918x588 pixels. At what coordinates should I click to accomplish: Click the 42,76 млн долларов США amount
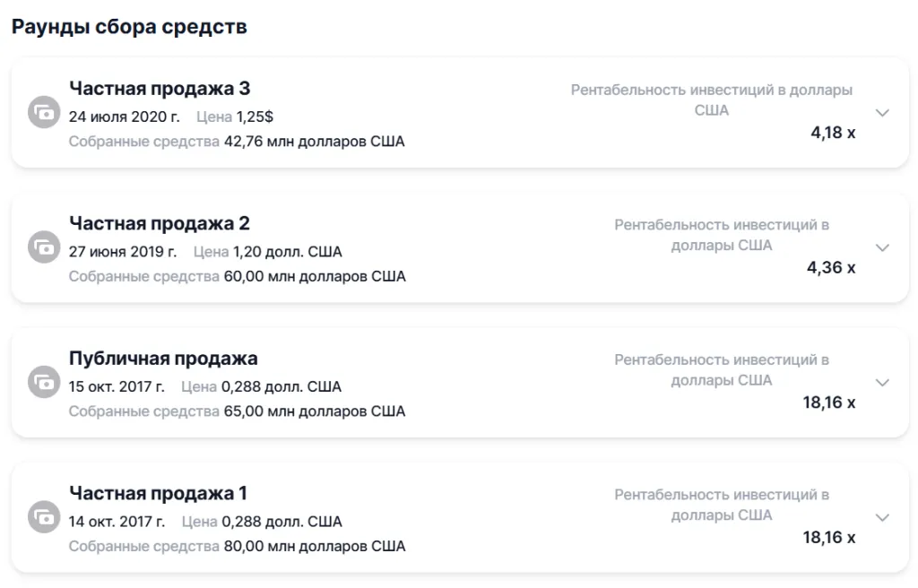314,142
